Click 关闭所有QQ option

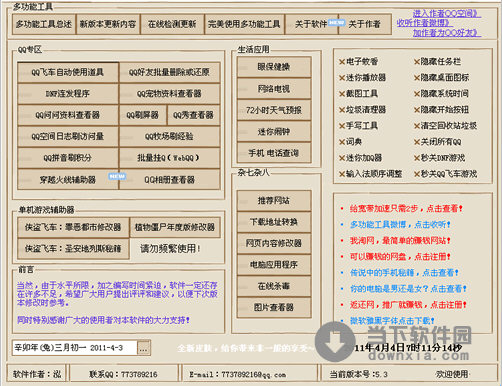pyautogui.click(x=438, y=142)
